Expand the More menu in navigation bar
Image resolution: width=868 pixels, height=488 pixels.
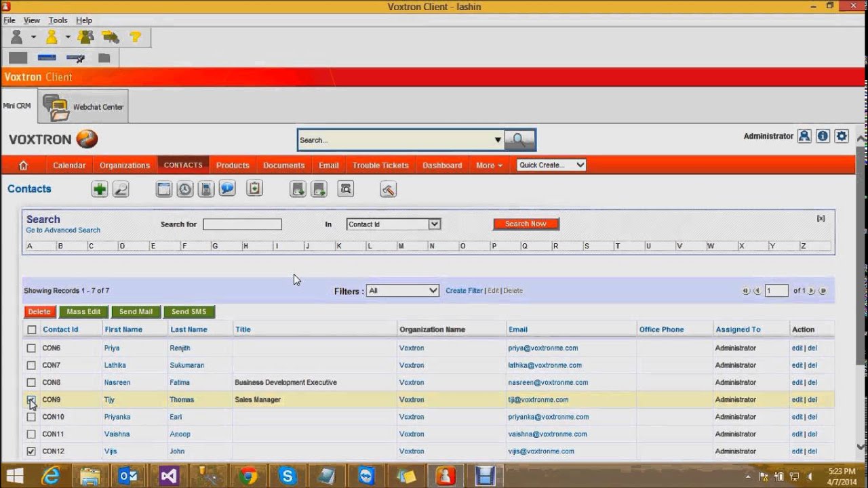tap(489, 165)
